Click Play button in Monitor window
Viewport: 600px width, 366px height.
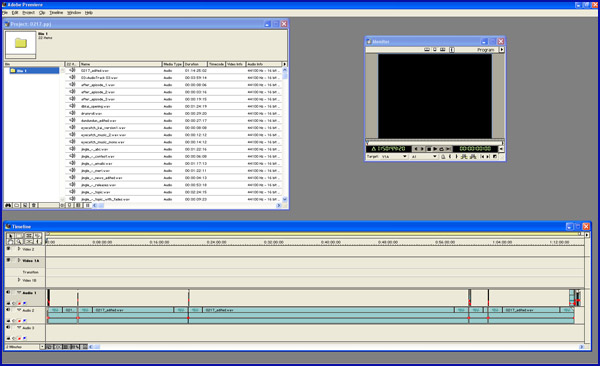pyautogui.click(x=435, y=149)
